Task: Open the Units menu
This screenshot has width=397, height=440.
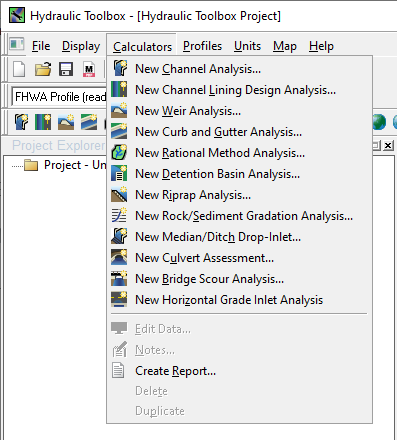Action: (x=247, y=46)
